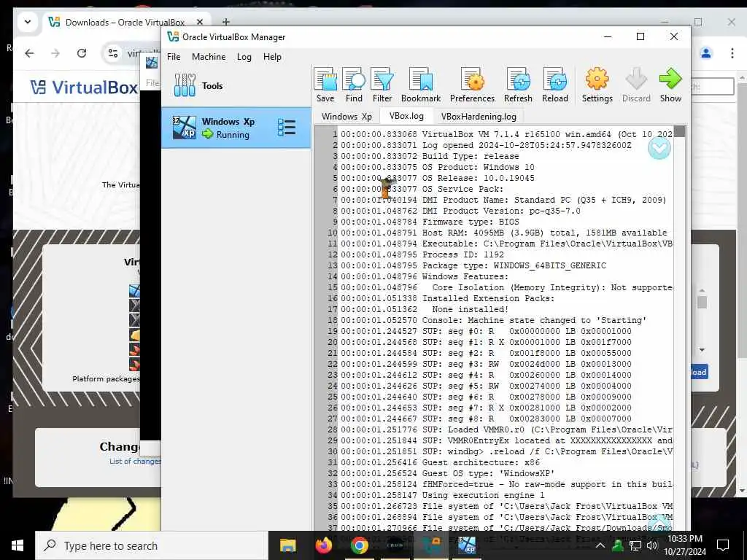Open the Windows Start menu
Image resolution: width=747 pixels, height=560 pixels.
tap(18, 545)
